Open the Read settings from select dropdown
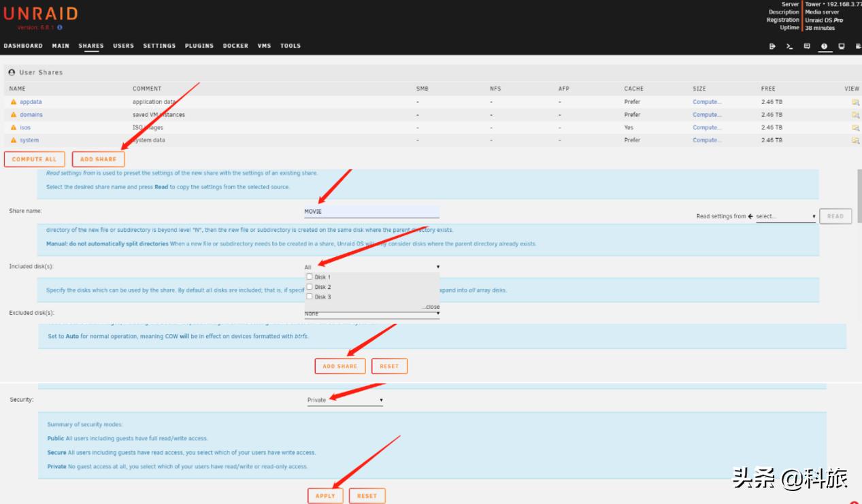The width and height of the screenshot is (862, 504). [x=786, y=216]
